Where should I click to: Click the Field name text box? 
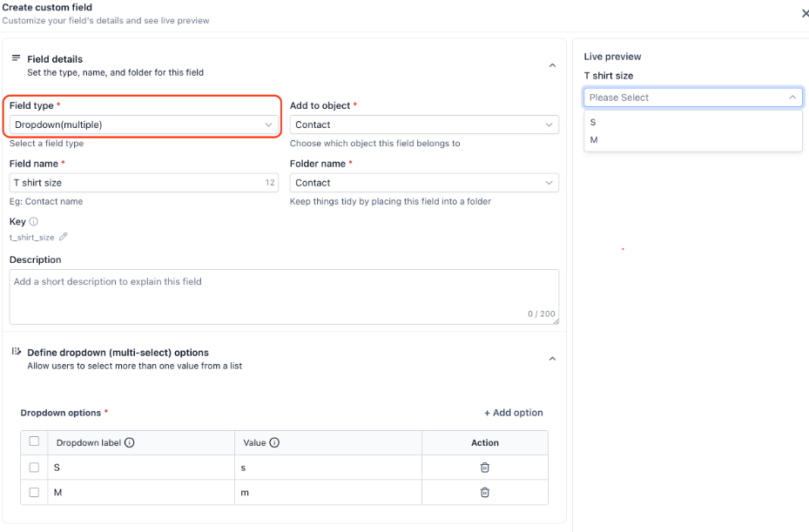[x=135, y=183]
